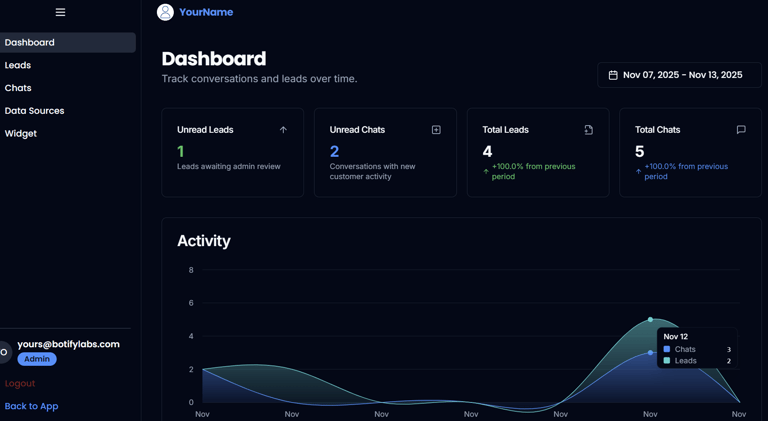Click the calendar icon in date range
Image resolution: width=768 pixels, height=421 pixels.
(x=613, y=75)
